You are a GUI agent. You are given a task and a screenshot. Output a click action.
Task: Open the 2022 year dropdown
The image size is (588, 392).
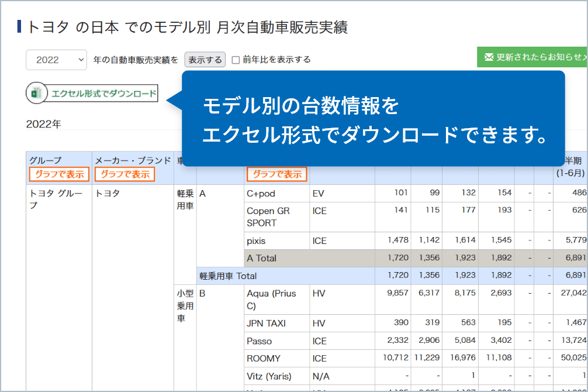(56, 60)
